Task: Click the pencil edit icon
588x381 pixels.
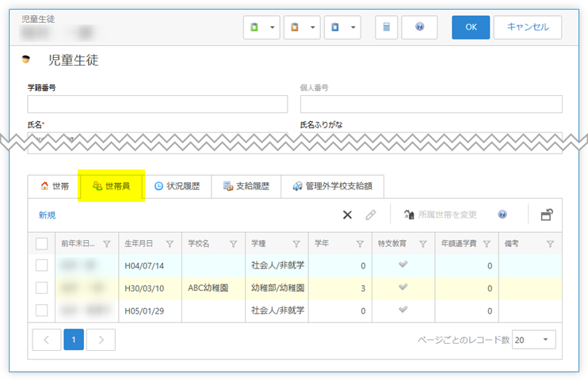Action: pos(371,215)
